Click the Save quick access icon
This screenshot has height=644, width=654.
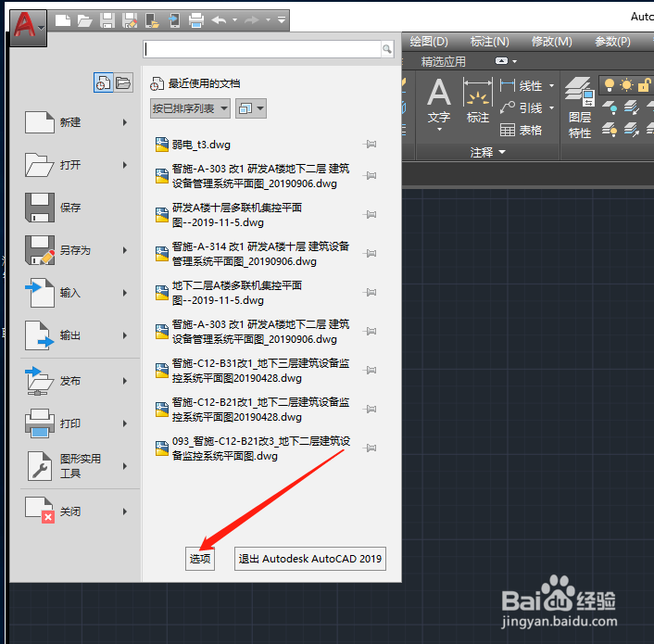pyautogui.click(x=107, y=20)
